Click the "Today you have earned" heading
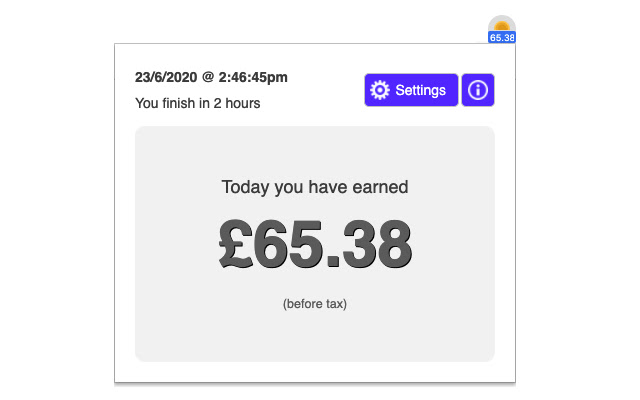 click(315, 187)
